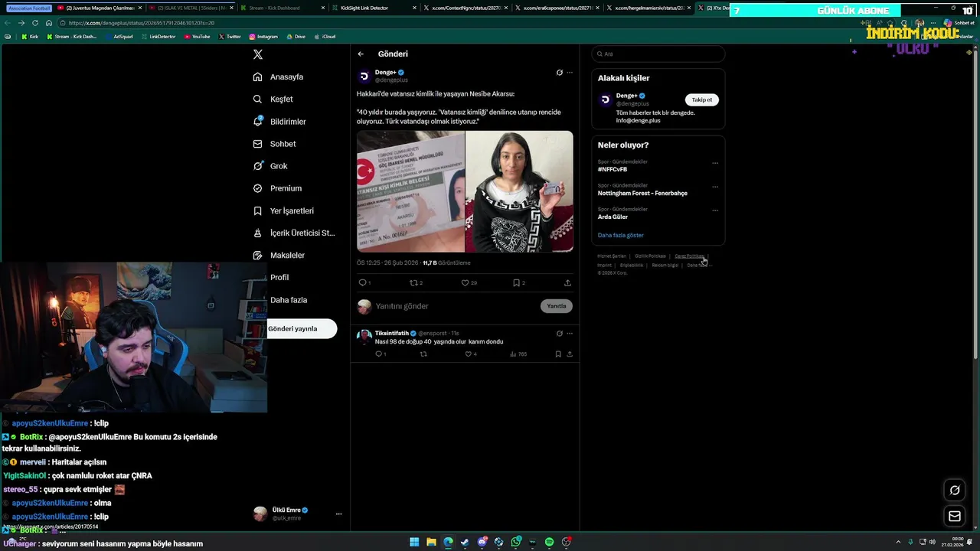Bookmark Tiksintifatih comment

tap(558, 354)
